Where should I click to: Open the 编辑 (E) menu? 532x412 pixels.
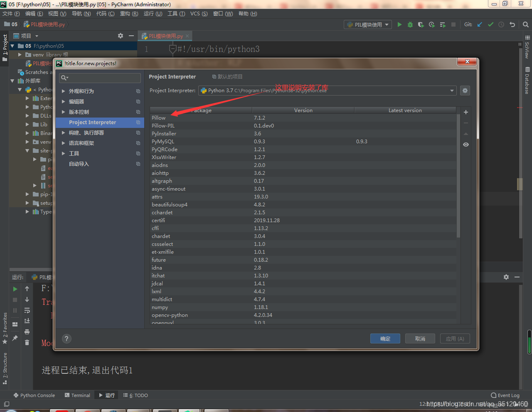34,14
